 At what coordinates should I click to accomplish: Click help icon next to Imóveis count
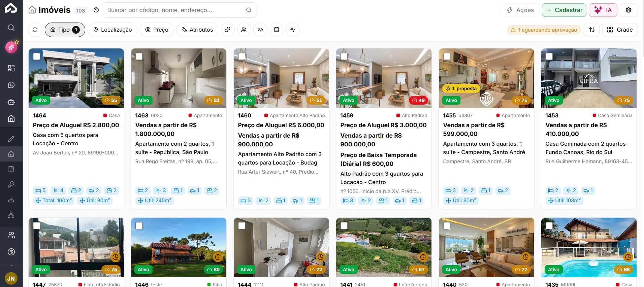(96, 10)
